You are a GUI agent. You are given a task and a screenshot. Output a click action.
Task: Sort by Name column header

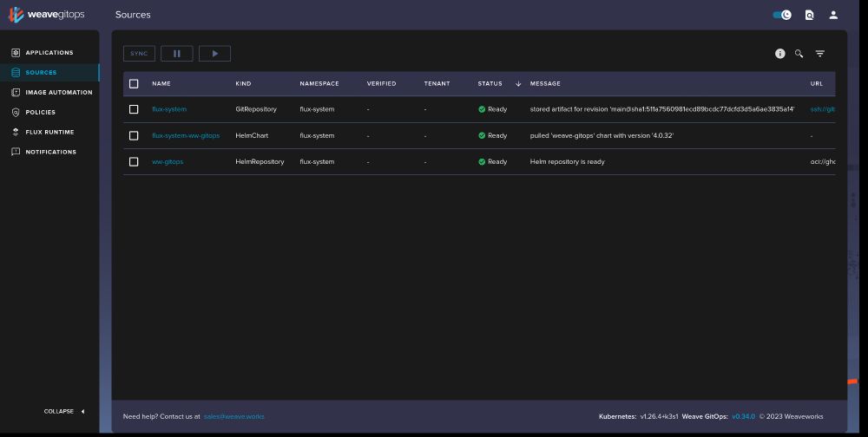tap(161, 83)
